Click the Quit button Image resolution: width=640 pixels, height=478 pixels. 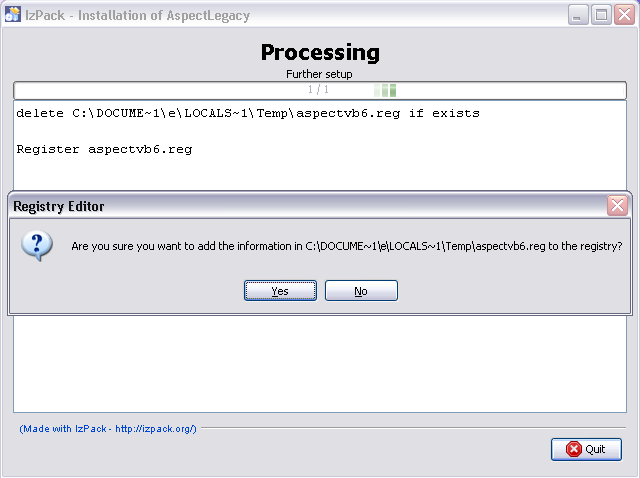pyautogui.click(x=586, y=449)
